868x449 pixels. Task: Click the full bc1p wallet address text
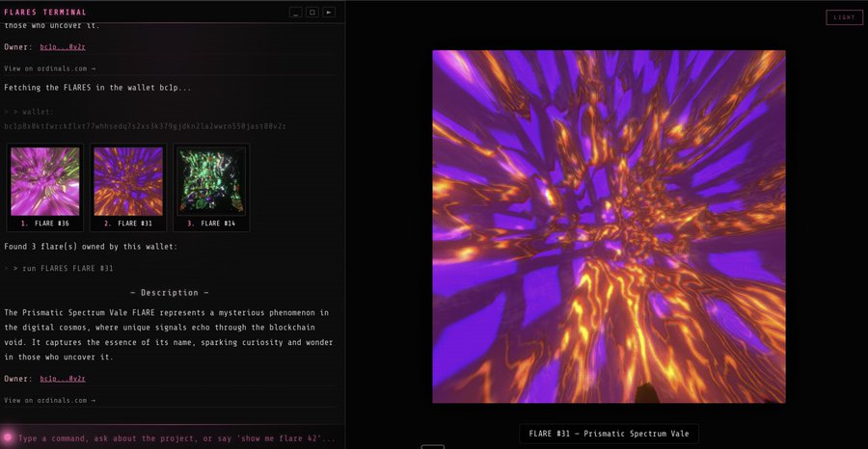[x=145, y=126]
